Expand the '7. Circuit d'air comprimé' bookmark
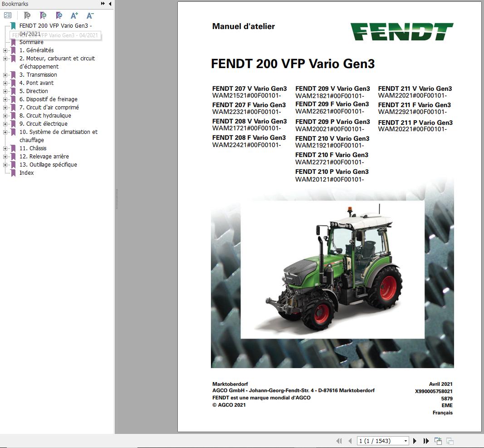Screen dimensions: 484x448 [5, 108]
